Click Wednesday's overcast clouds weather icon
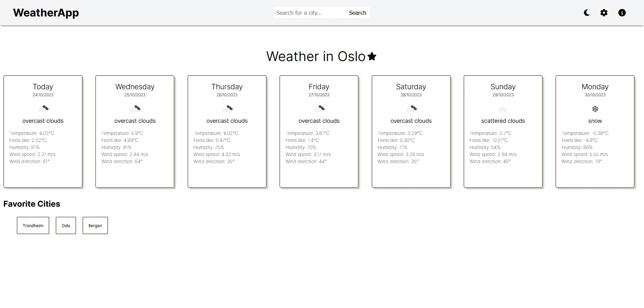Screen dimensions: 644x308 tap(135, 108)
